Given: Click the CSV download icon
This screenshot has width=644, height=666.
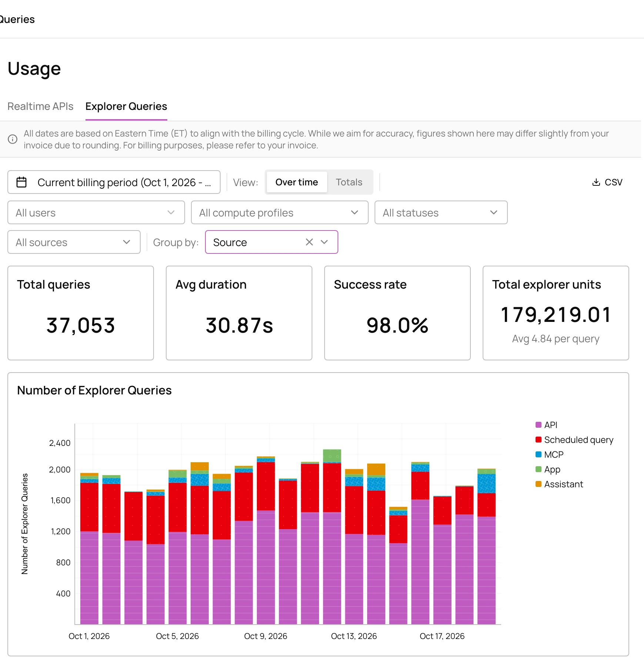Looking at the screenshot, I should (596, 182).
